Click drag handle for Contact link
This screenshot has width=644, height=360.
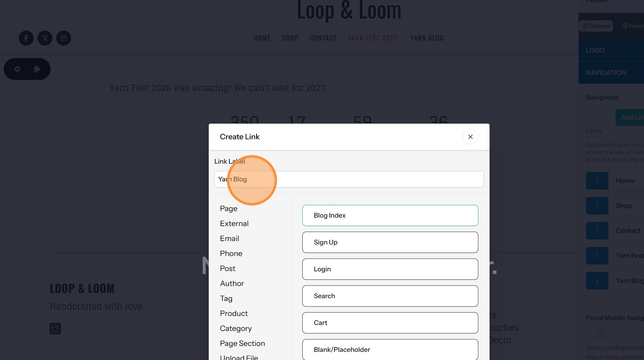point(597,231)
